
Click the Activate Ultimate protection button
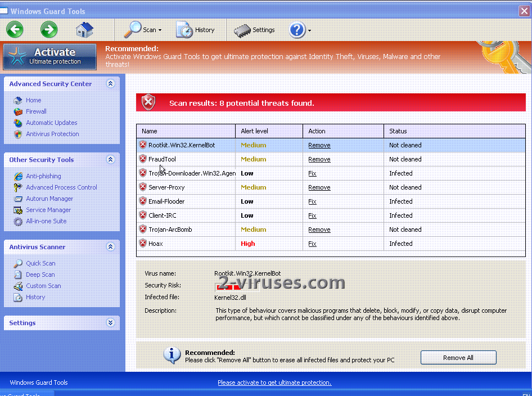click(49, 56)
